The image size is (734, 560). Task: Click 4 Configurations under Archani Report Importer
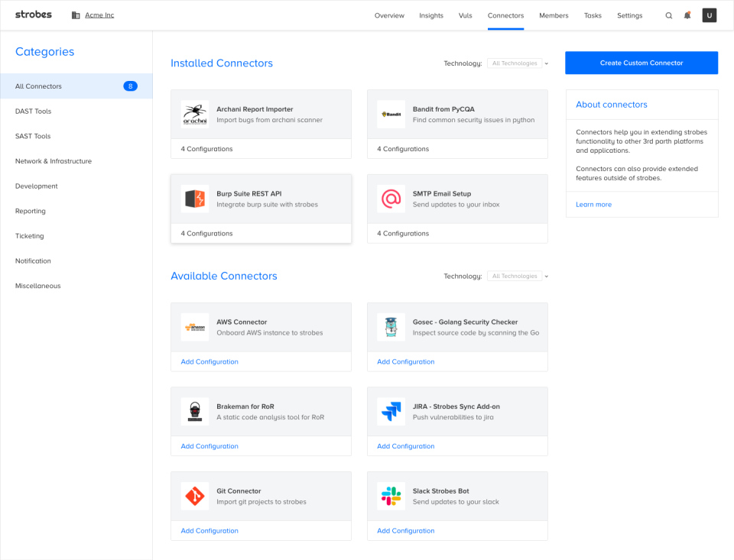(206, 149)
